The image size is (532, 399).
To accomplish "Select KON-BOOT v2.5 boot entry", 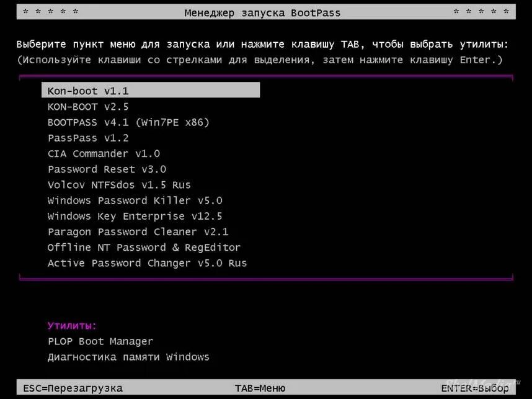I will [x=88, y=107].
